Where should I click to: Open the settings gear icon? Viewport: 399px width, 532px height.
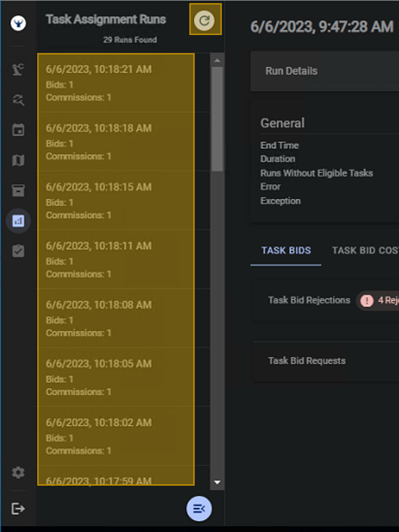tap(18, 472)
